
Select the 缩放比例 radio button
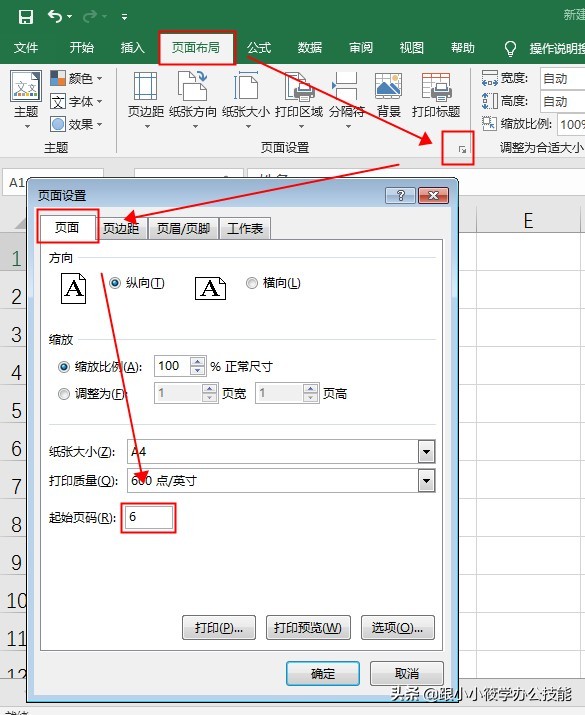point(64,367)
